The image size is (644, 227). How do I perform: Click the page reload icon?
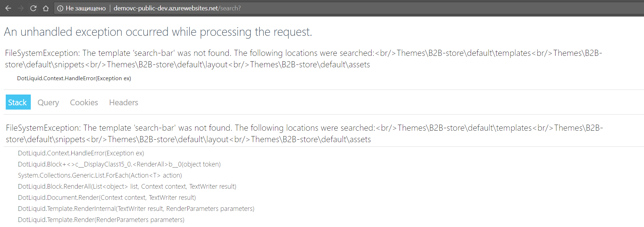(x=33, y=8)
